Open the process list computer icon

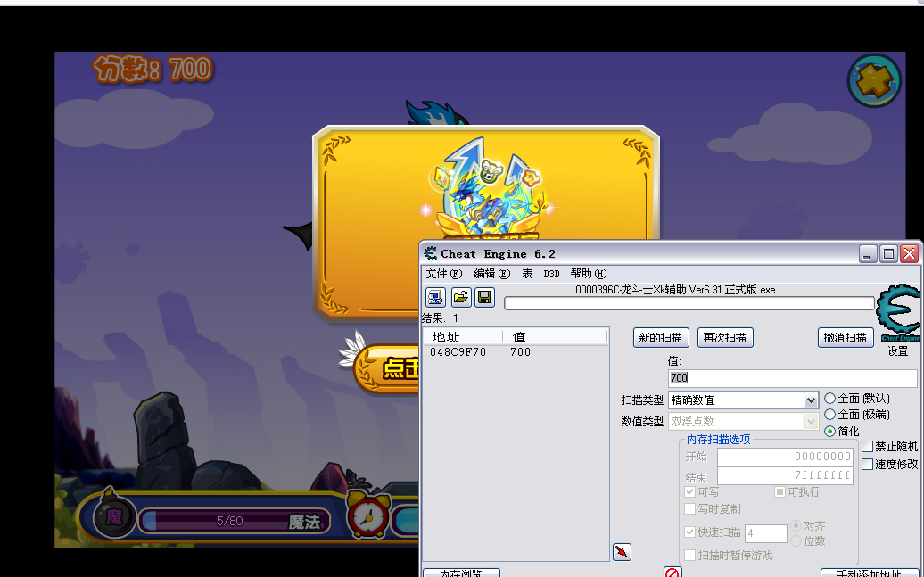tap(435, 297)
